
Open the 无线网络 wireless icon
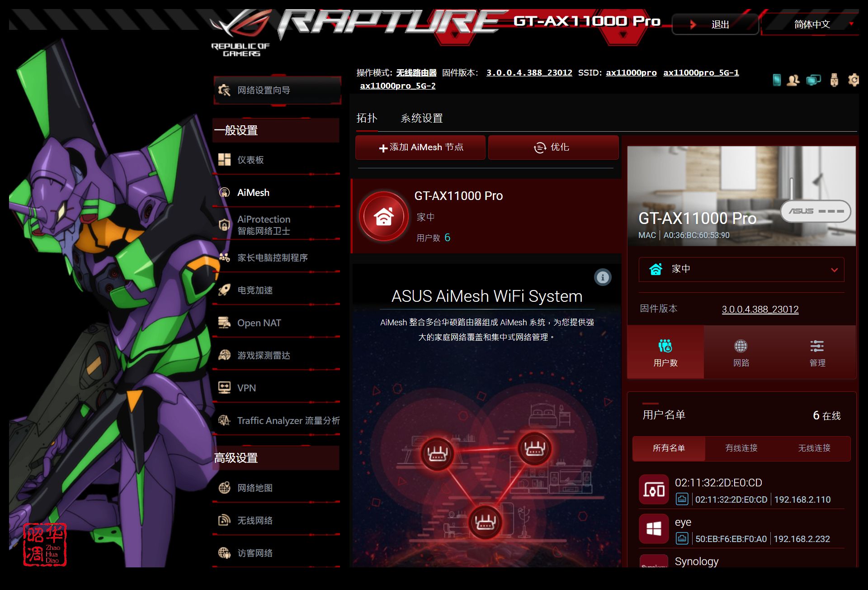pos(224,520)
